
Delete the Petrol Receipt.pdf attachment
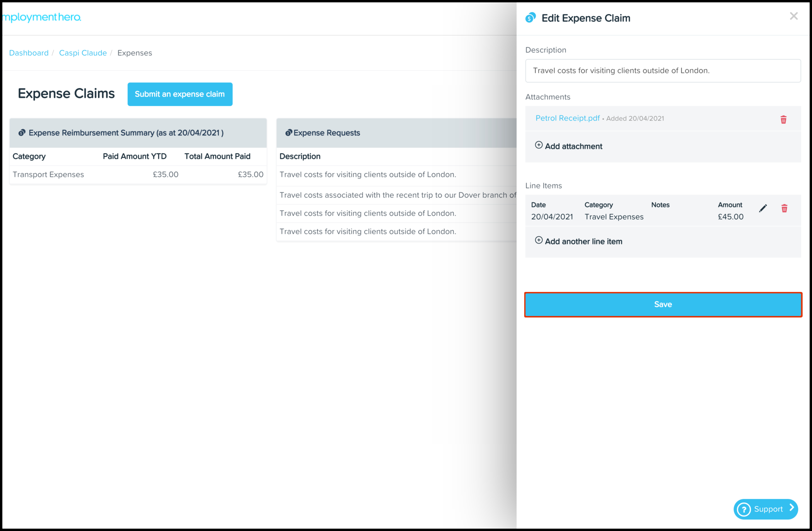tap(783, 120)
